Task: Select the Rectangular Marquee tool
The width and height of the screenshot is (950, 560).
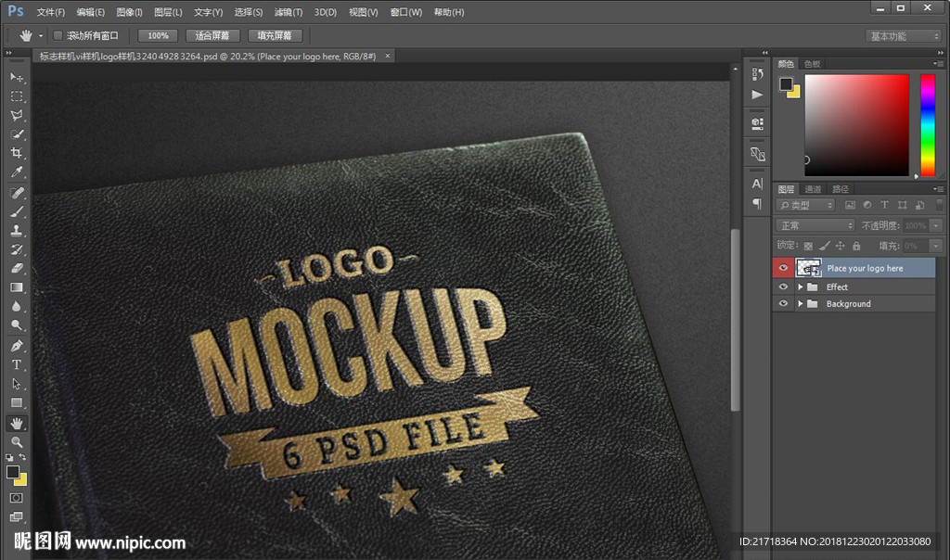Action: [x=17, y=96]
